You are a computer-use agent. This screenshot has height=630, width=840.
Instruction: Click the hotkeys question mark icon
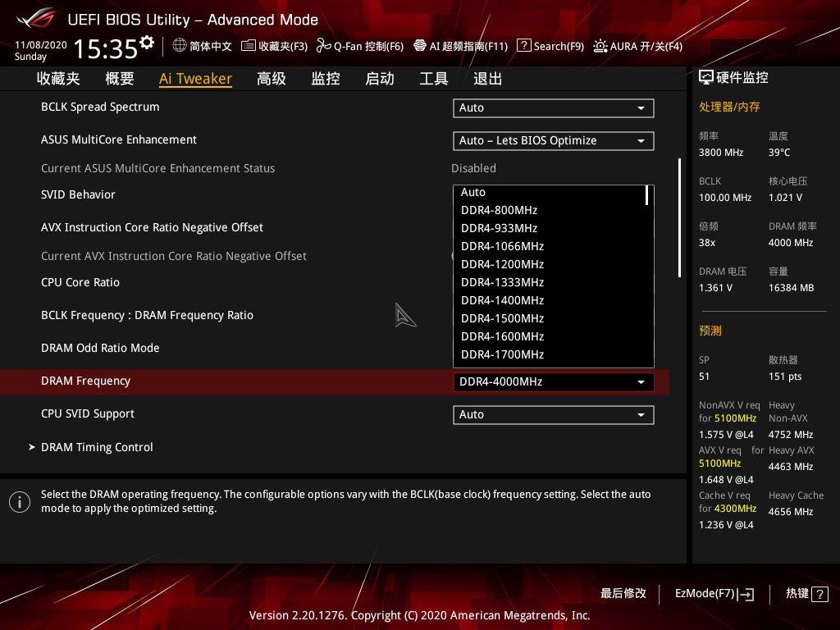(x=819, y=594)
